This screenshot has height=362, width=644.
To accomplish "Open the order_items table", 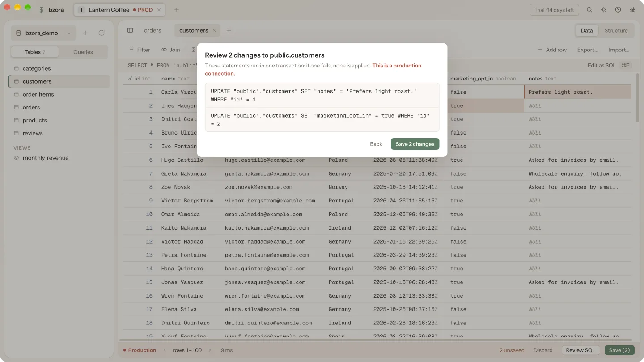I will pos(59,94).
